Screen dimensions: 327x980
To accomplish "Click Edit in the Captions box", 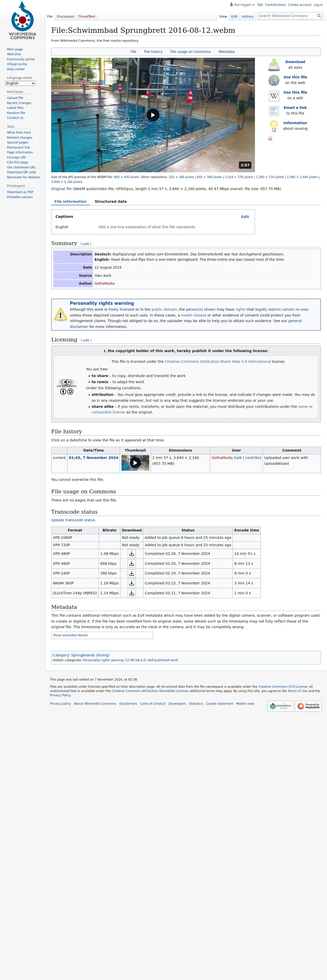I will tap(245, 217).
